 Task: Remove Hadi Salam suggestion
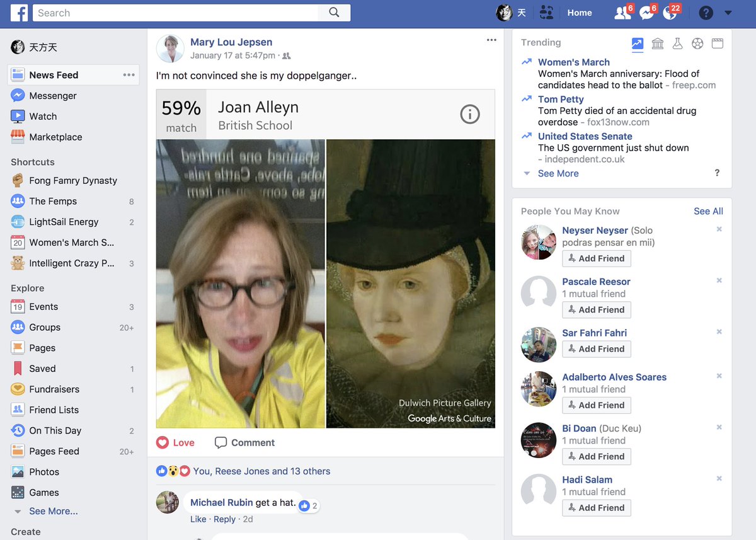(x=719, y=479)
